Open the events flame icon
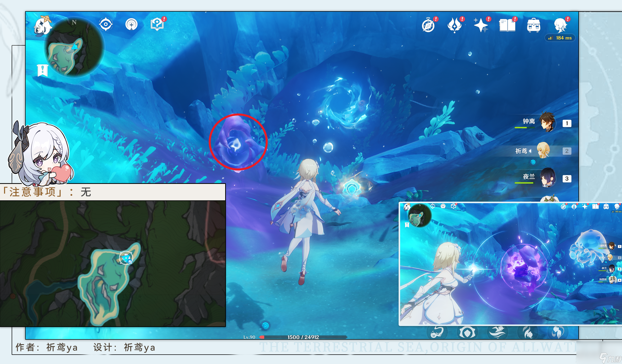The height and width of the screenshot is (364, 622). coord(455,25)
